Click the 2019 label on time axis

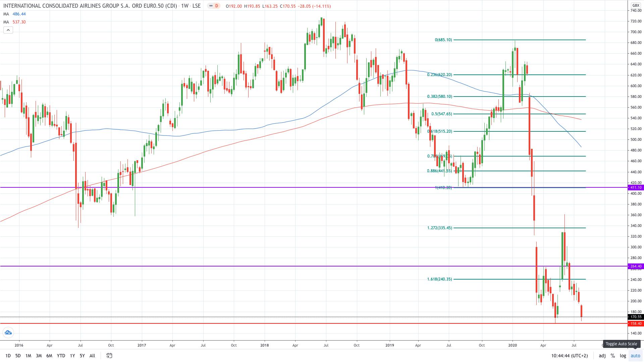coord(390,345)
